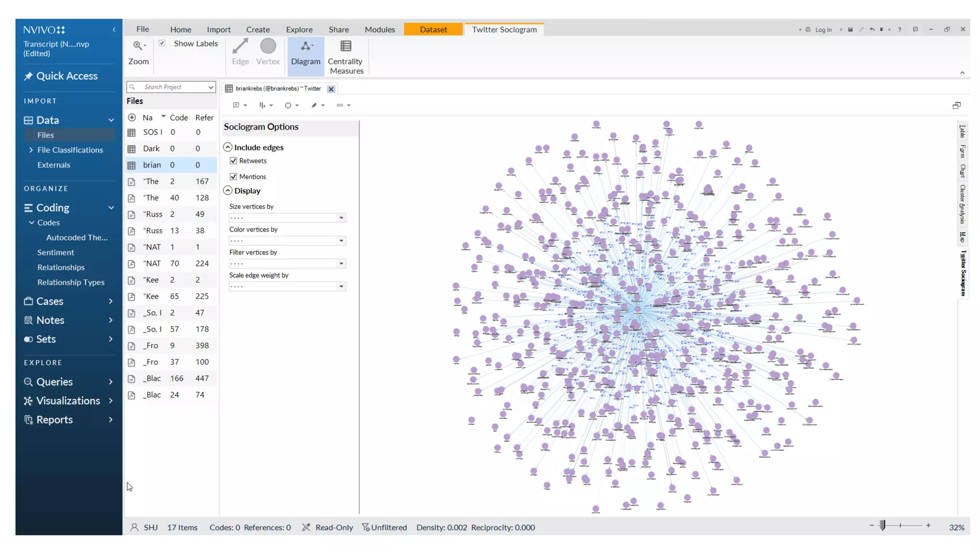Toggle the Show Labels checkbox
The image size is (980, 551).
[162, 43]
